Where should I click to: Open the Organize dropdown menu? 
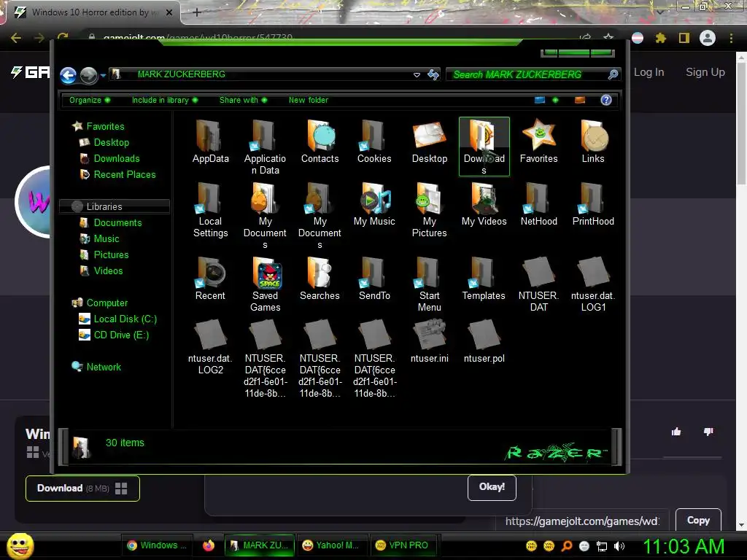[90, 100]
